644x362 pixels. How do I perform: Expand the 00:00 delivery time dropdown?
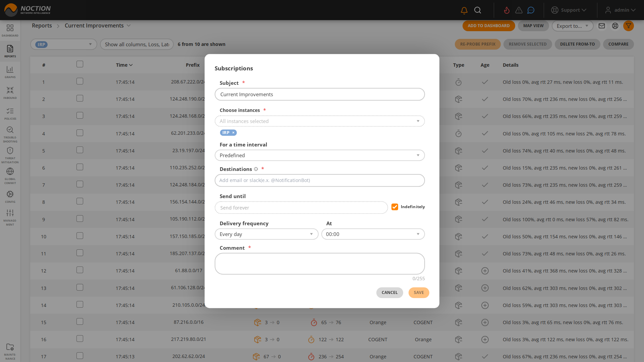(x=373, y=234)
